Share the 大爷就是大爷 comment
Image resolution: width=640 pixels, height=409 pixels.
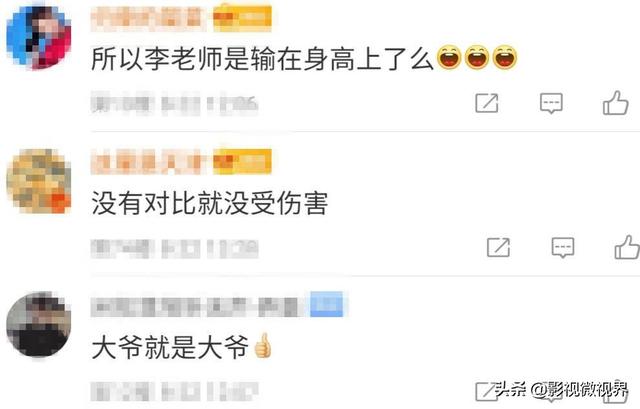[486, 392]
